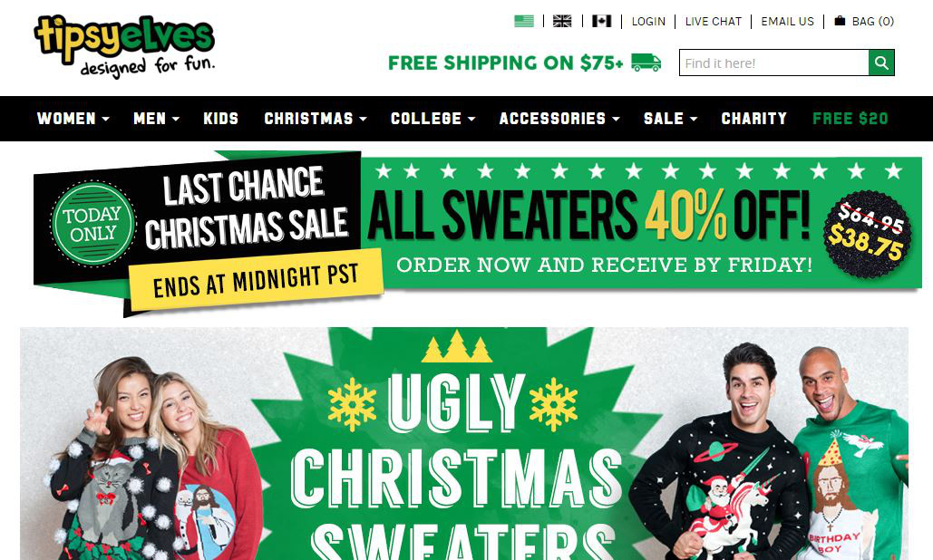
Task: Go to the Tipsy Elves logo homepage
Action: coord(124,46)
